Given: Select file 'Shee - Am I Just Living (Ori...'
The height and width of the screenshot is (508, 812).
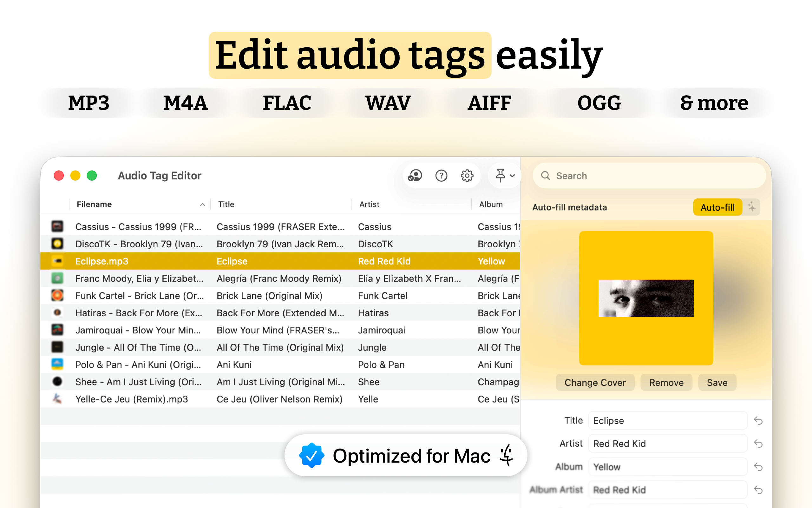Looking at the screenshot, I should (x=138, y=382).
